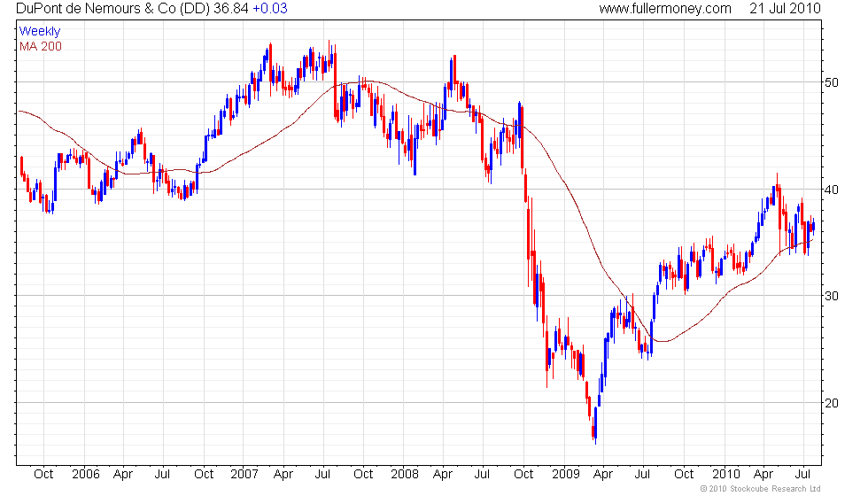Select the MA 200 legend label
Screen dimensions: 868x496
tap(41, 46)
